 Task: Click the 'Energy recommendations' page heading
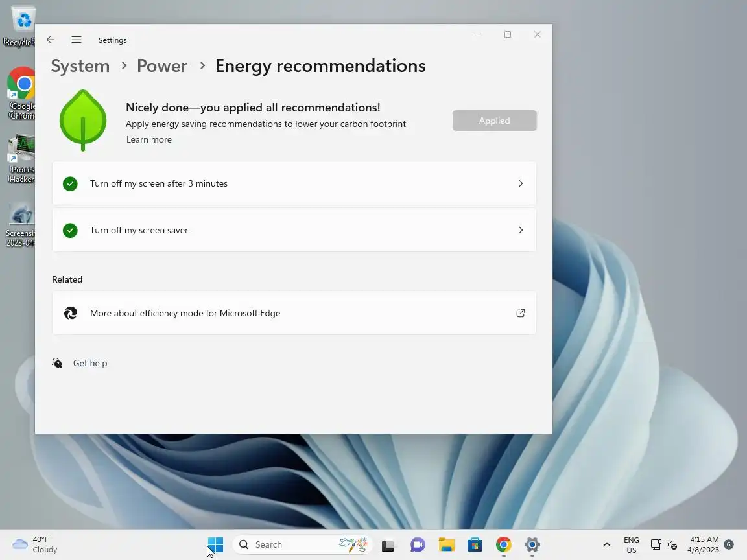[320, 66]
